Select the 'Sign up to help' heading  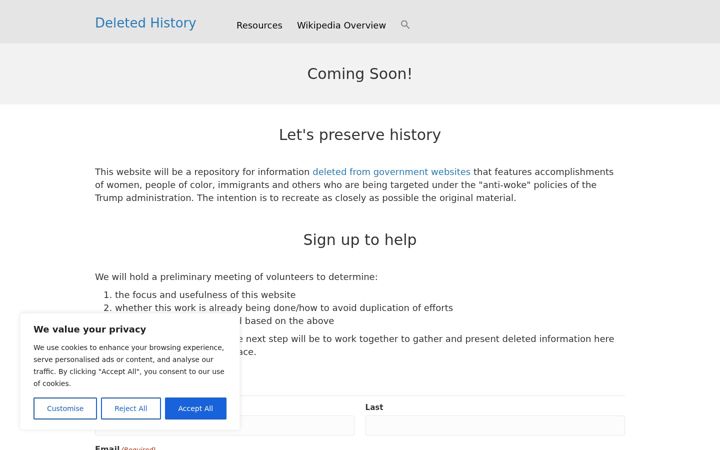pos(360,240)
